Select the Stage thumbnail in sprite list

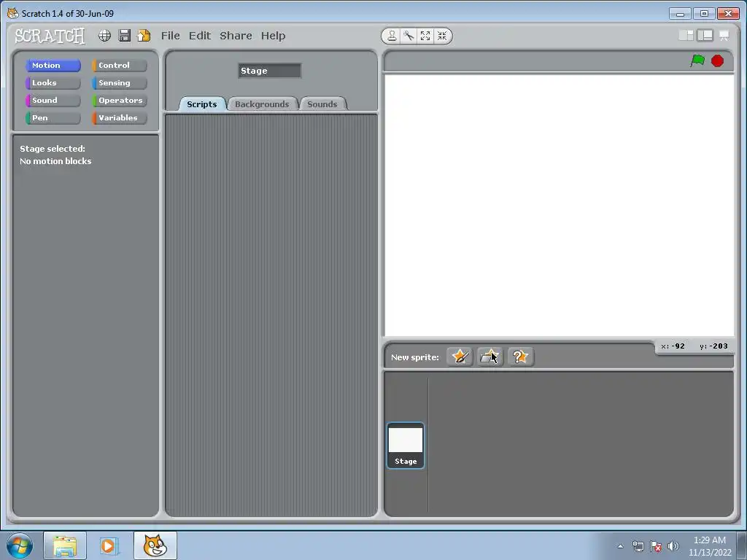[x=406, y=446]
